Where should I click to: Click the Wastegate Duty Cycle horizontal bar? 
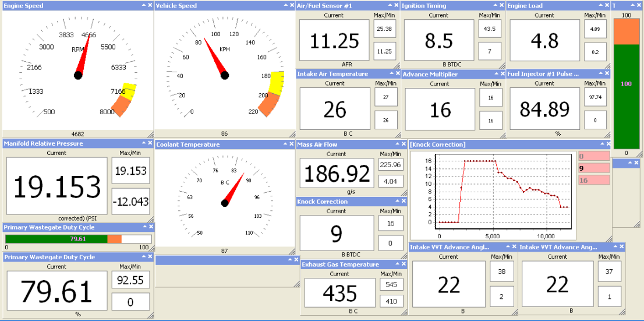point(78,239)
